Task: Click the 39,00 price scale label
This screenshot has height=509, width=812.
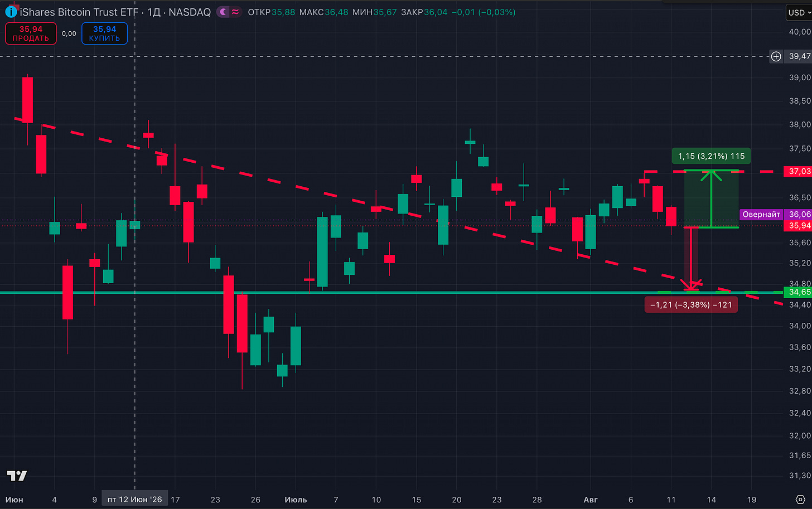Action: (800, 77)
